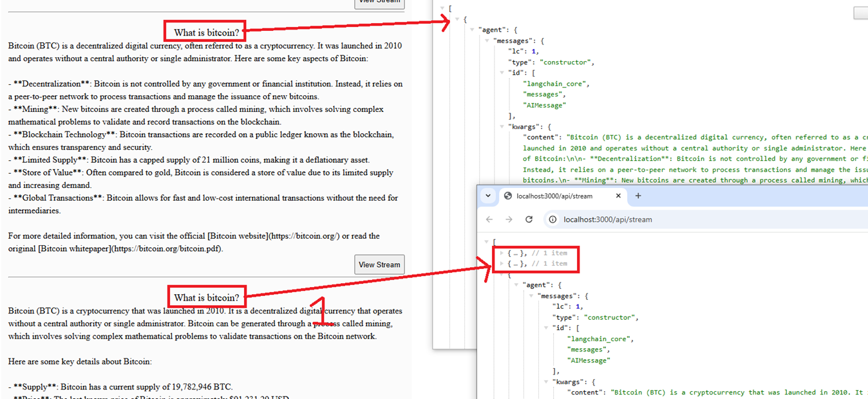Image resolution: width=868 pixels, height=399 pixels.
Task: Click "Here are some key details about Bitcoin:"
Action: 80,362
